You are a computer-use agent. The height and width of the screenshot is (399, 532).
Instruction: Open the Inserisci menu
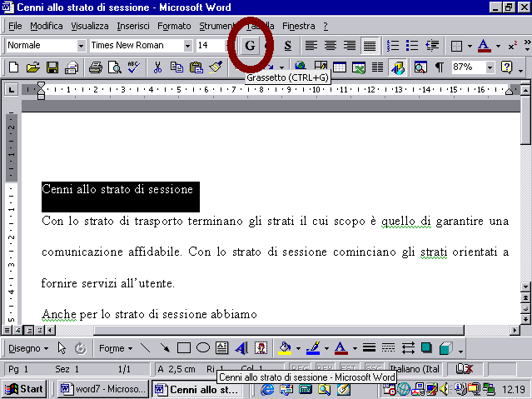(x=133, y=26)
